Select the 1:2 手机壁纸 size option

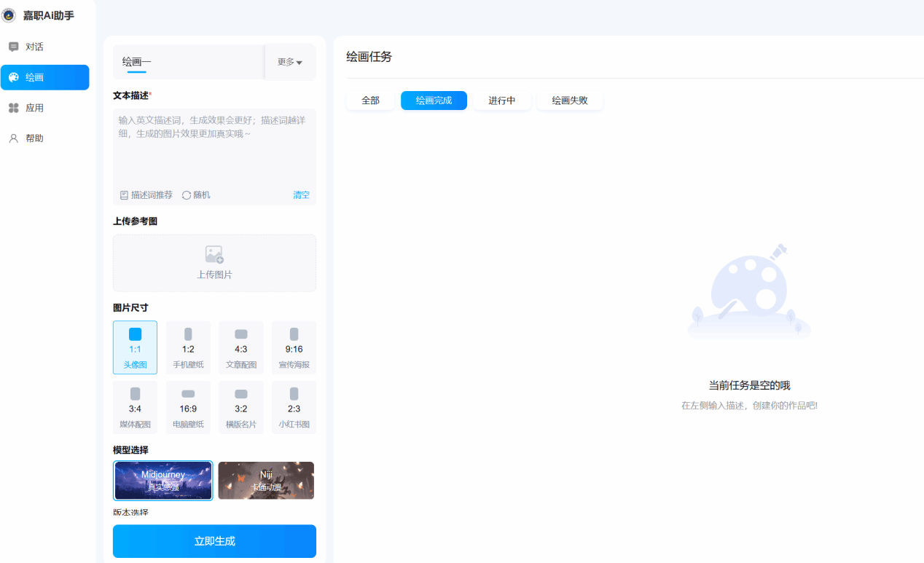(188, 347)
